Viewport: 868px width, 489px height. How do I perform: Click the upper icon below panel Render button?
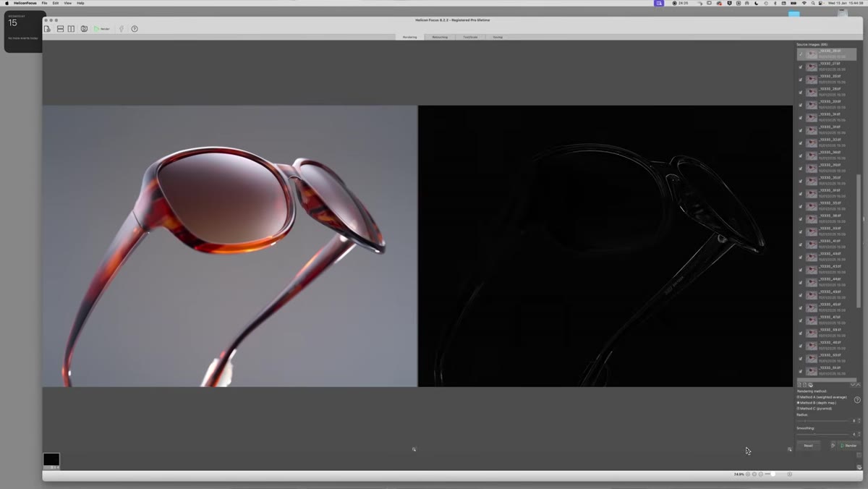(859, 455)
